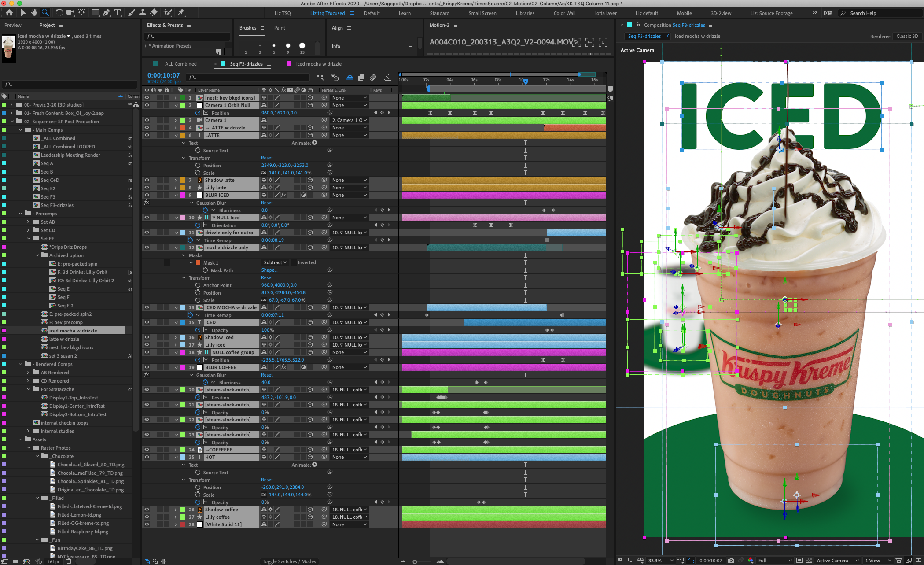Image resolution: width=924 pixels, height=565 pixels.
Task: Select the Eraser tool
Action: 153,13
